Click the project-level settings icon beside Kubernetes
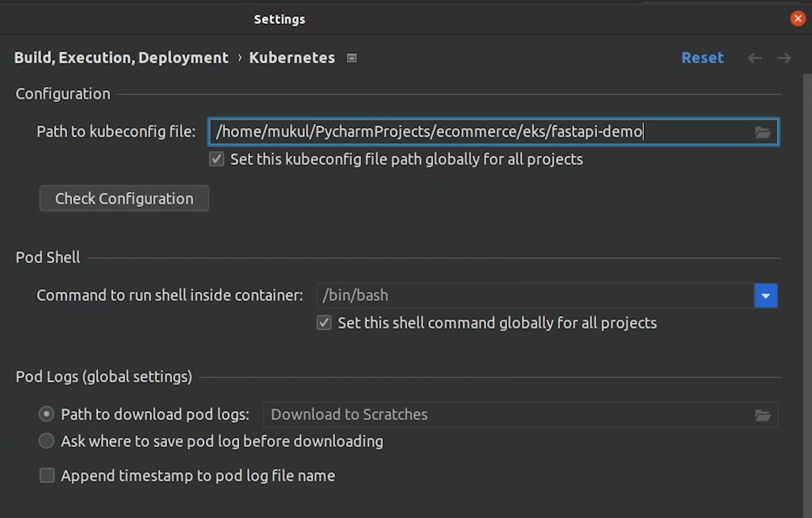 click(352, 58)
